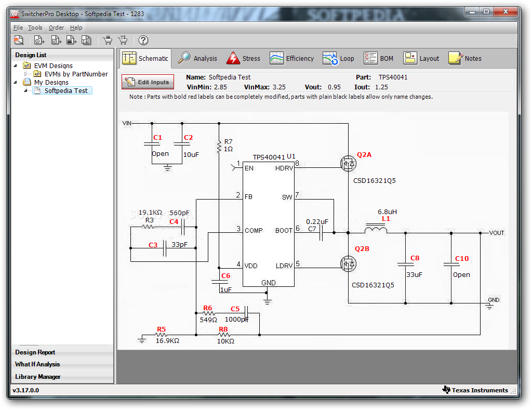Image resolution: width=532 pixels, height=410 pixels.
Task: Click the Softpedia Test document icon
Action: (38, 90)
